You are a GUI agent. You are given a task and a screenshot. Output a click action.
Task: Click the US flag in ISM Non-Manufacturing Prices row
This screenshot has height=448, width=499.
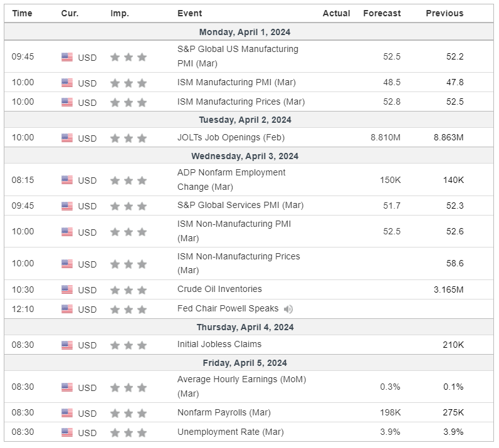[x=67, y=264]
